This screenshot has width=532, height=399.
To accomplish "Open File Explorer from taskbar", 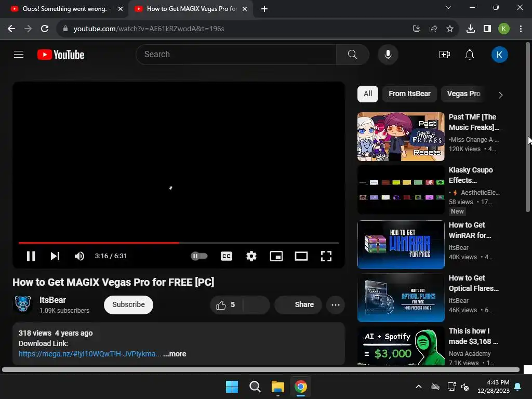I will click(277, 387).
